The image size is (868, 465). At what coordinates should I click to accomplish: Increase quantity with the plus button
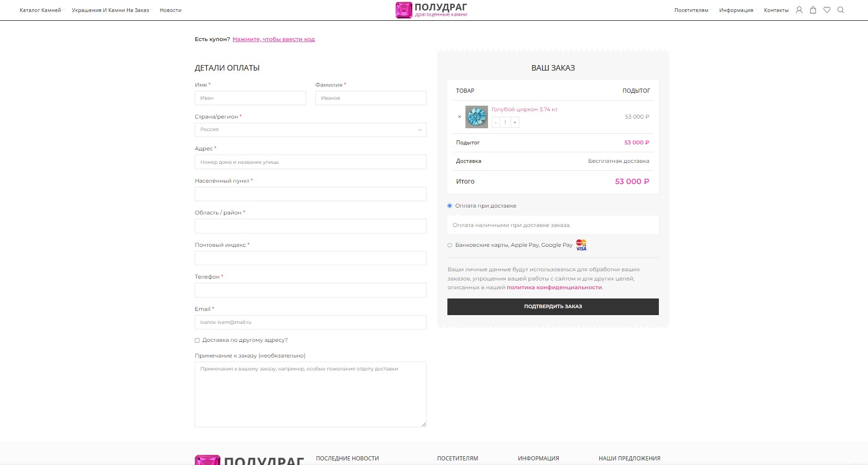click(515, 122)
